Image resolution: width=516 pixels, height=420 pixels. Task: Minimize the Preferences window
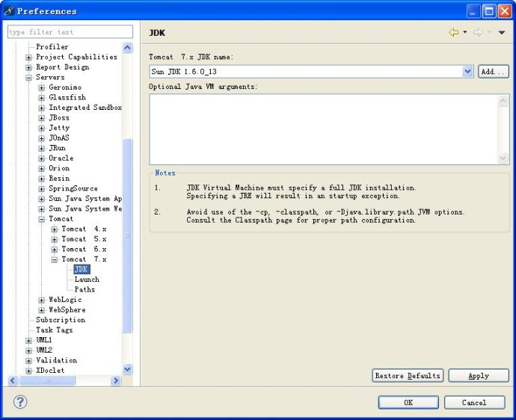click(x=473, y=11)
